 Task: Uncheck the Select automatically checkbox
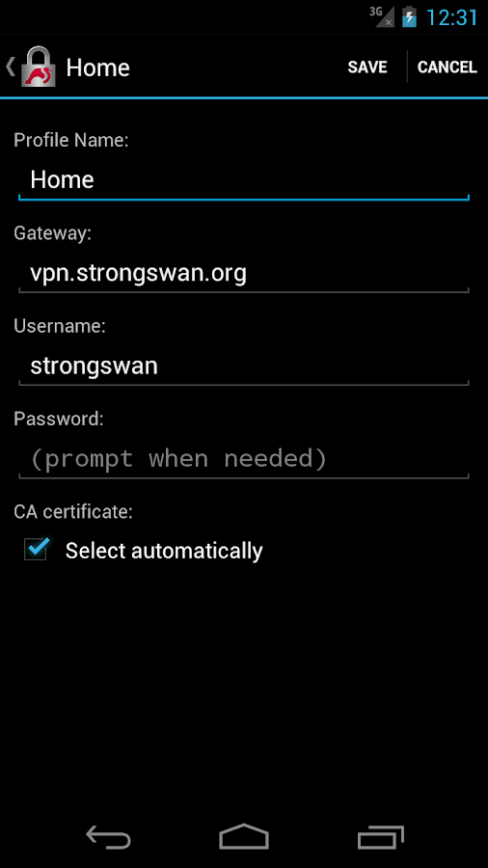[x=37, y=550]
